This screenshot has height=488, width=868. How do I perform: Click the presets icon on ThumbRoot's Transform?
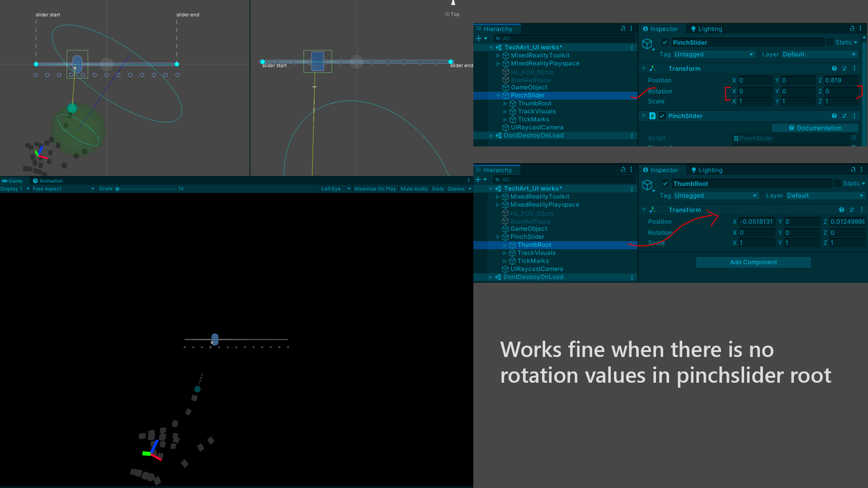tap(851, 210)
